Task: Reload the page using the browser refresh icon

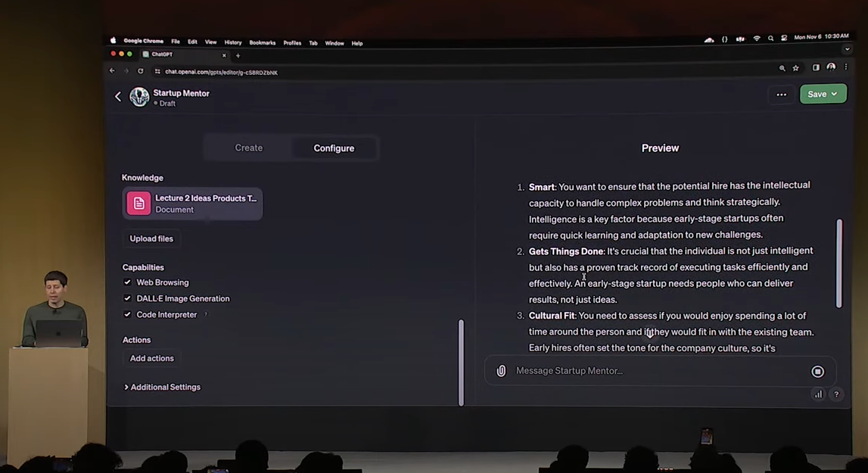Action: (141, 71)
